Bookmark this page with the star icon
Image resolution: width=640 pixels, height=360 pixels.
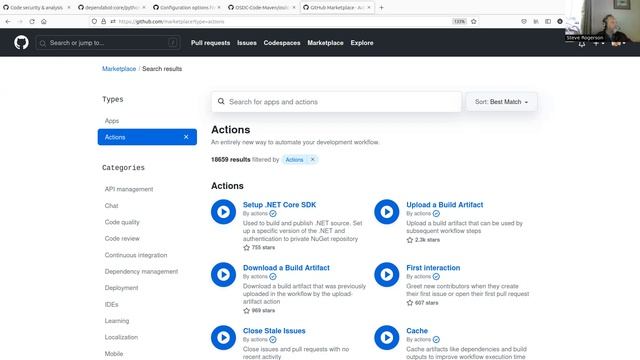[473, 21]
